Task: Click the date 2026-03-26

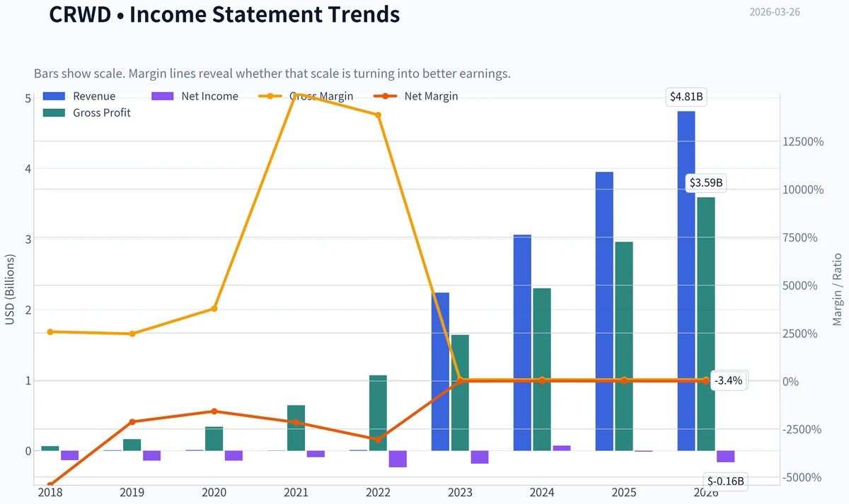Action: coord(775,12)
